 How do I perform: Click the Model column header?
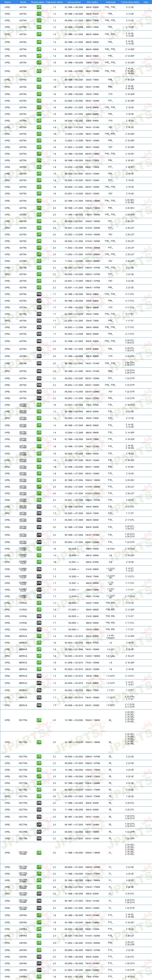click(x=23, y=2)
